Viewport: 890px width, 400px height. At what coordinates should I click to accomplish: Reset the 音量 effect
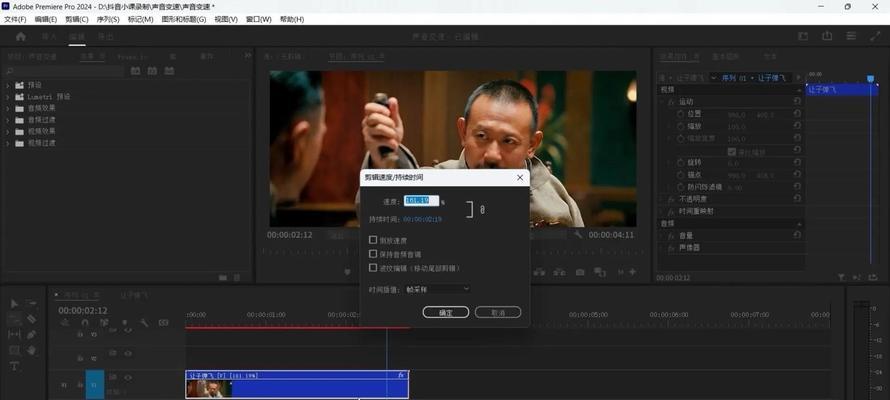coord(797,235)
